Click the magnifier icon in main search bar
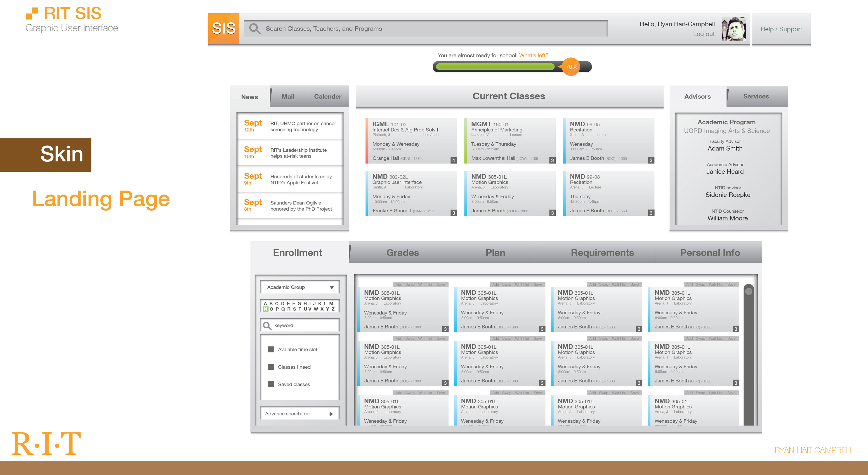Image resolution: width=868 pixels, height=475 pixels. click(x=254, y=29)
